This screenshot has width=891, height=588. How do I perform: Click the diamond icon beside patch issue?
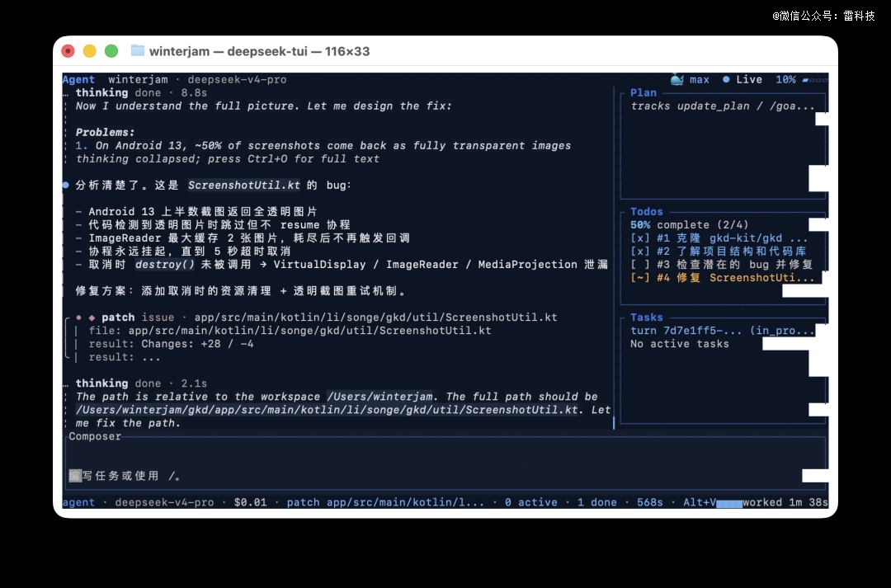pos(92,318)
